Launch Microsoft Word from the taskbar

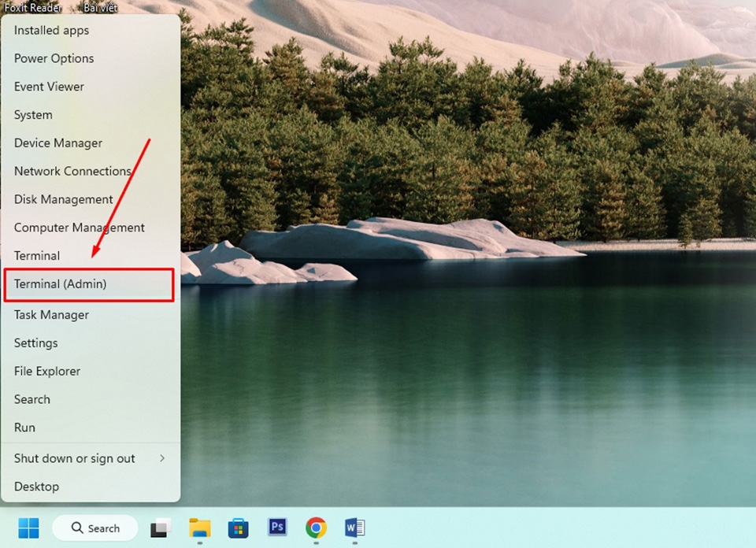pos(354,528)
